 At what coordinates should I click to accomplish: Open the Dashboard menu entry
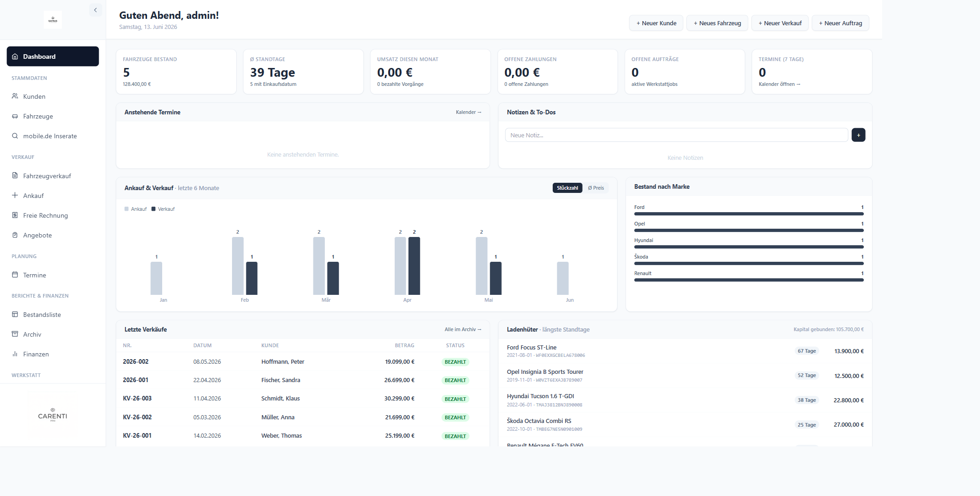point(53,56)
